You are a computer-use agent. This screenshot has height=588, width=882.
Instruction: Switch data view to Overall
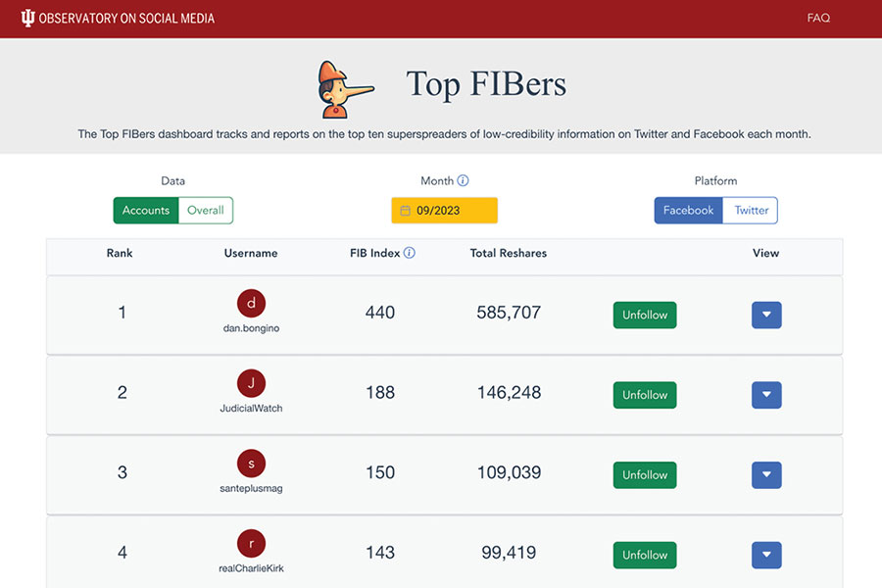[206, 211]
